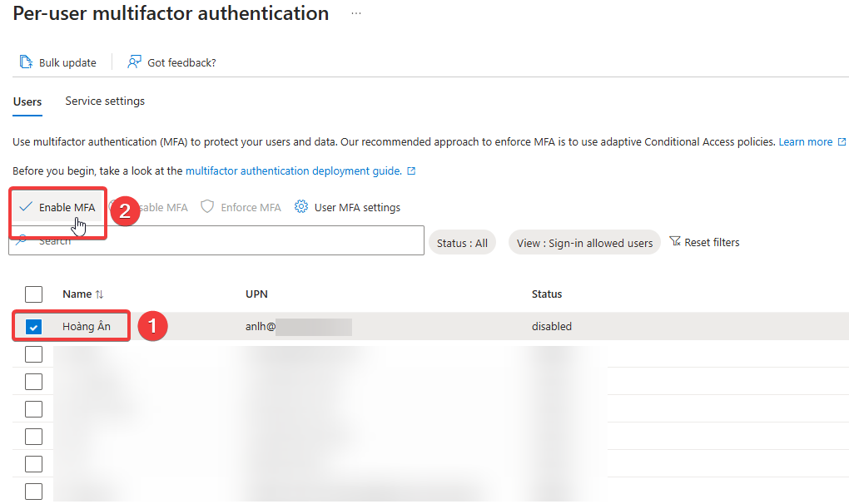Open the Learn more link
The width and height of the screenshot is (849, 504).
806,142
